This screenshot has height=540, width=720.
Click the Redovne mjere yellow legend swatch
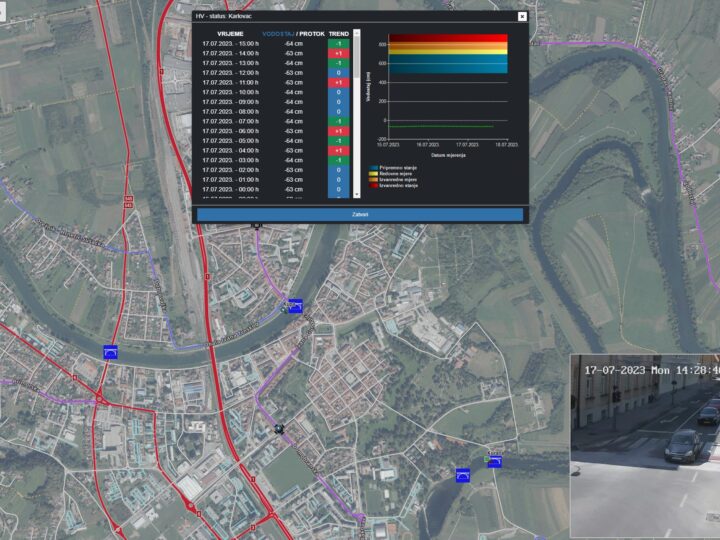tap(374, 173)
